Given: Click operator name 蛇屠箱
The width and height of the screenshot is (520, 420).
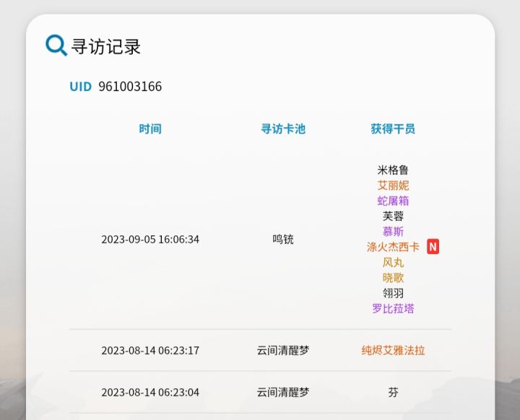Looking at the screenshot, I should click(x=393, y=201).
